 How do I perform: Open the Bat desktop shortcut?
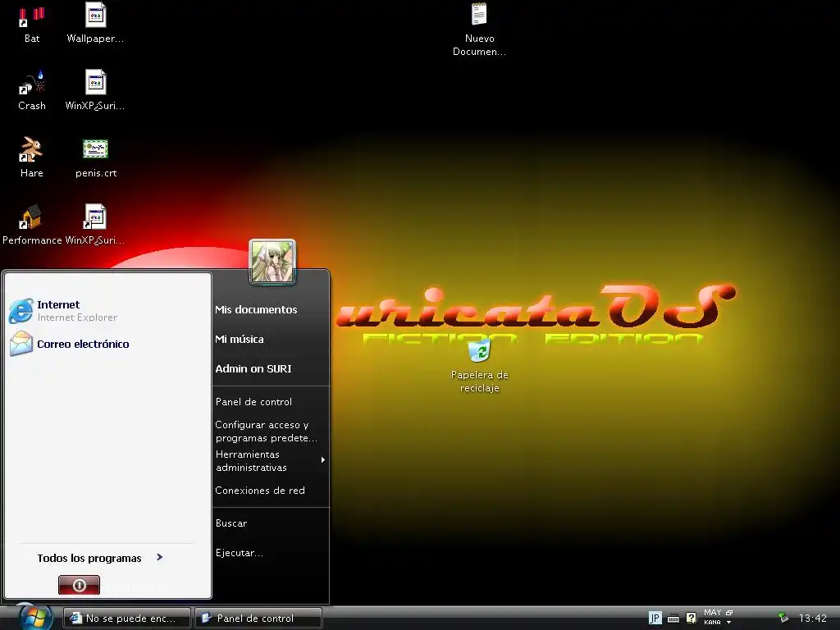(x=32, y=24)
